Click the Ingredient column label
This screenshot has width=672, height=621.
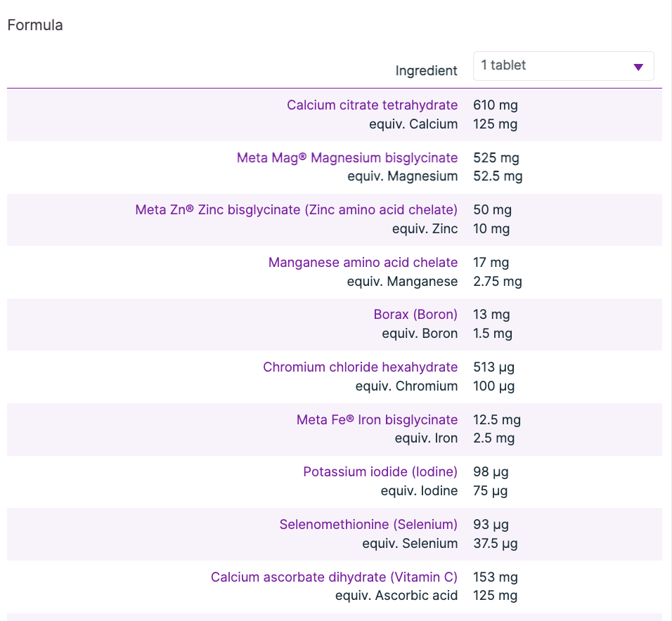pos(426,71)
